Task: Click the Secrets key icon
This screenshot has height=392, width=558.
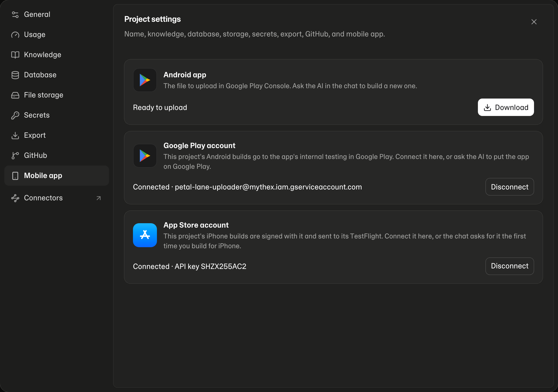Action: click(15, 115)
